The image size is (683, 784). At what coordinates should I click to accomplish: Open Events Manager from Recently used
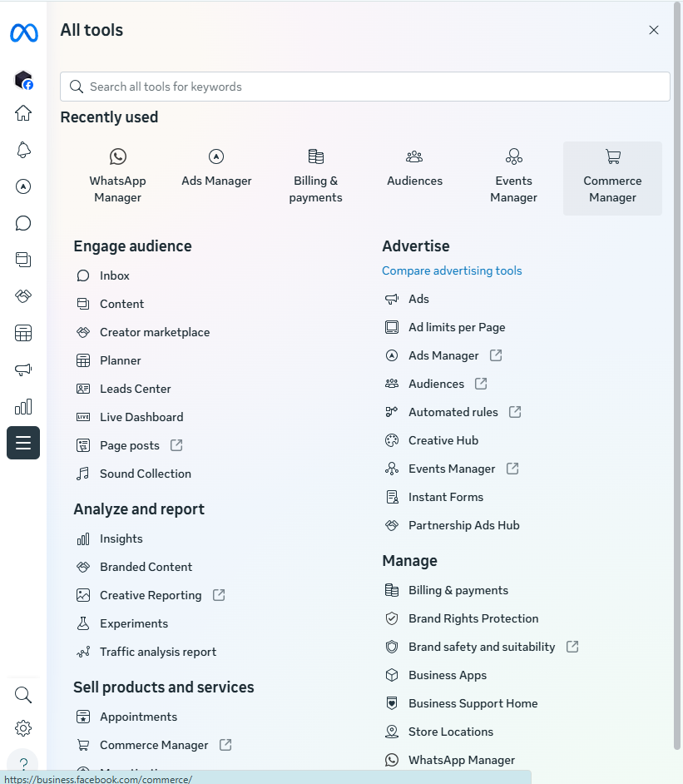tap(513, 175)
